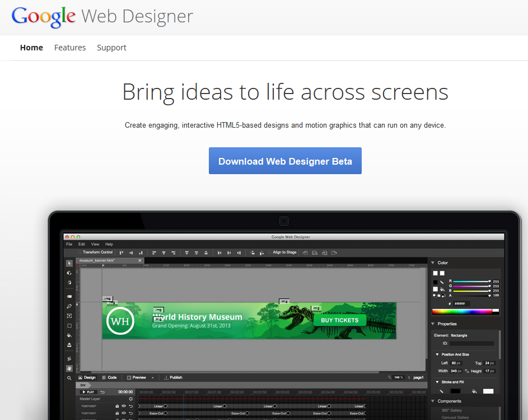Pick the Paint Bucket tool
This screenshot has height=420, width=528.
[x=69, y=335]
